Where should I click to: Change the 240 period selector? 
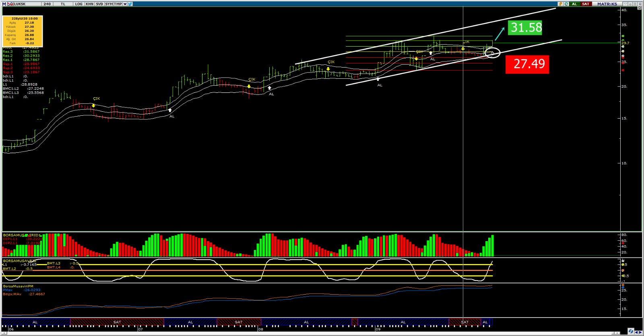(47, 4)
